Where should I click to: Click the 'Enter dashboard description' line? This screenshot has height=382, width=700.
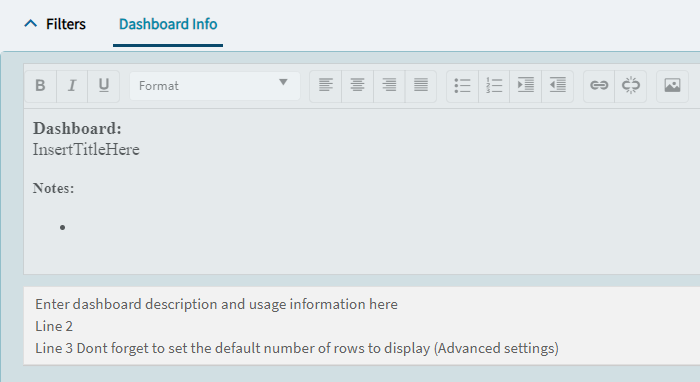(x=217, y=304)
